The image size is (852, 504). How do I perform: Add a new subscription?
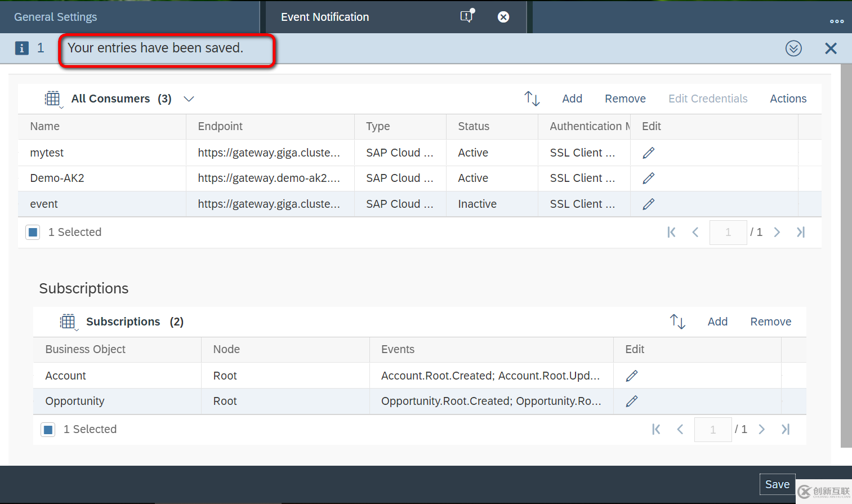(x=717, y=322)
